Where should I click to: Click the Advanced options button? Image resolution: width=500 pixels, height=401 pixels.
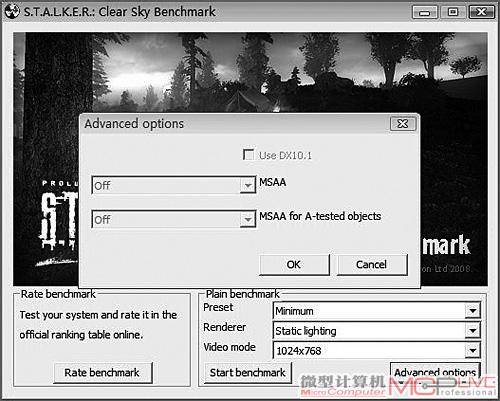coord(435,373)
